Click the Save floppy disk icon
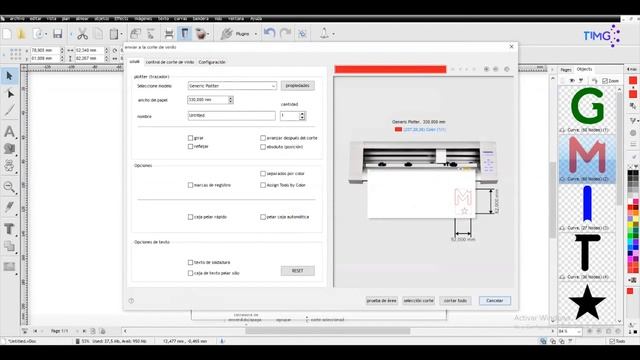The width and height of the screenshot is (640, 360). (x=58, y=34)
